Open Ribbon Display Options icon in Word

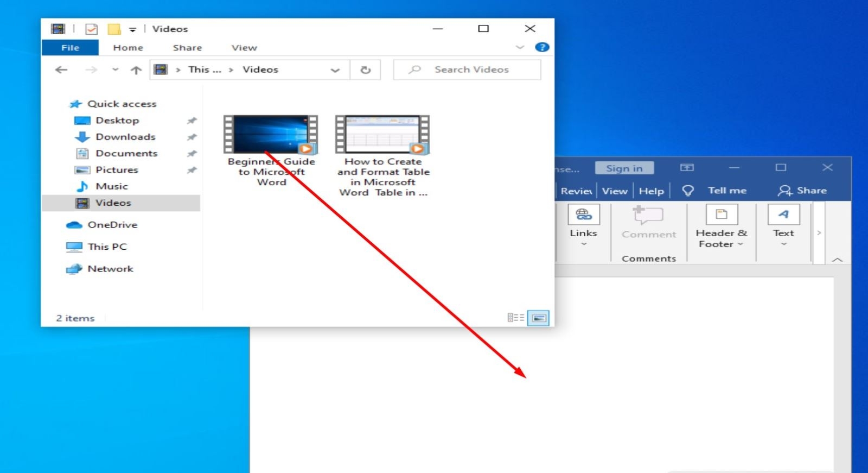coord(687,168)
